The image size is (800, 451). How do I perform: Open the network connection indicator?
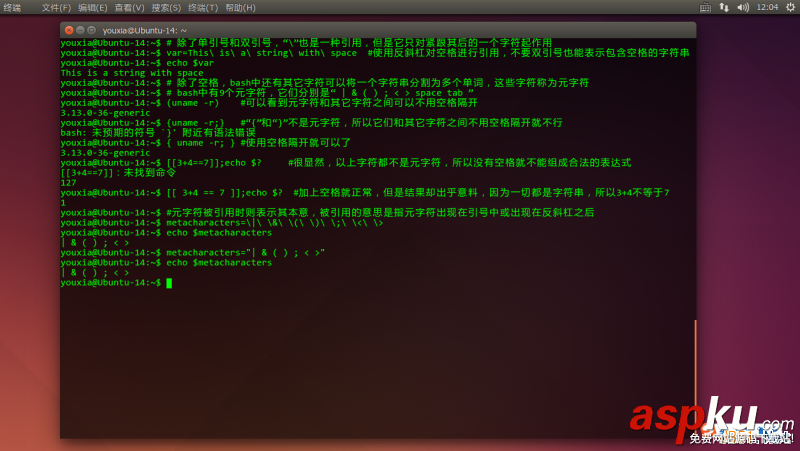[x=724, y=7]
